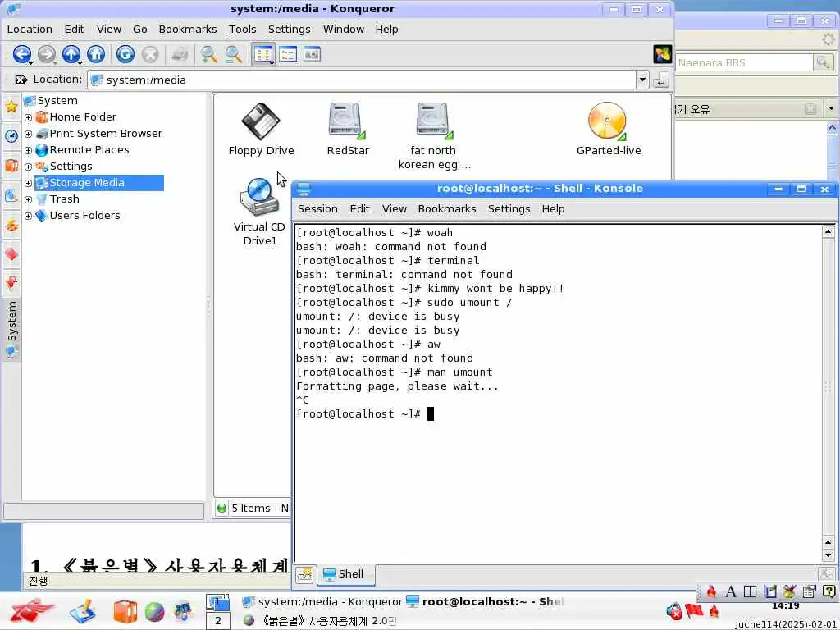Click the A input-method icon in the tray panel
This screenshot has width=840, height=630.
click(730, 591)
